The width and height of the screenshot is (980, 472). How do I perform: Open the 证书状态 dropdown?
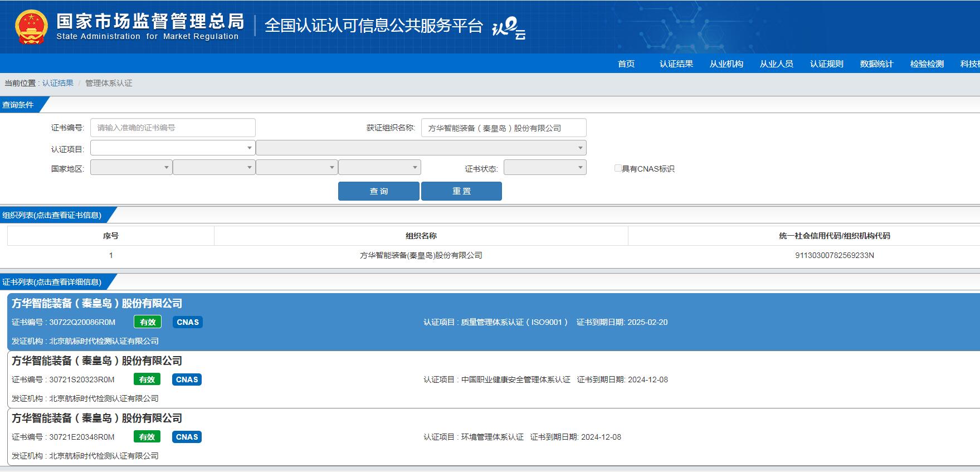545,167
